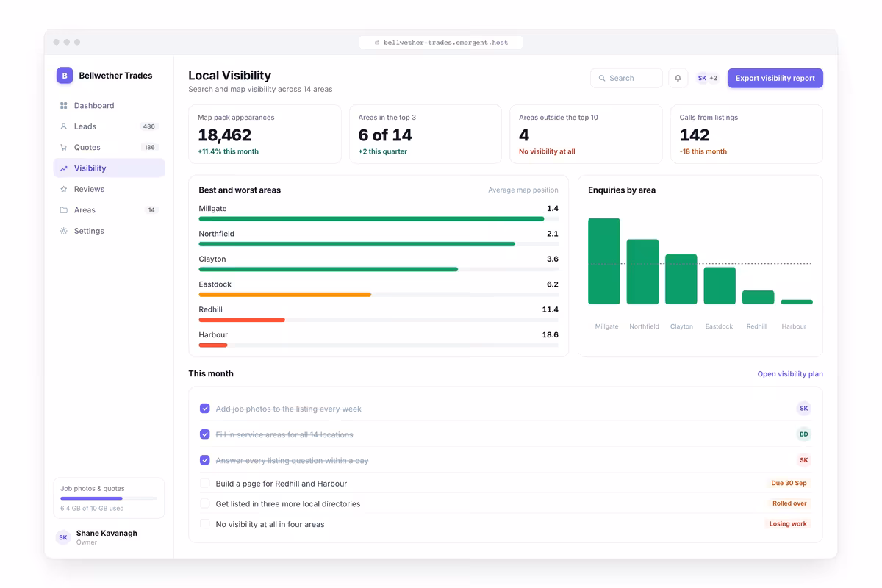
Task: Click into the Search field
Action: tap(626, 78)
